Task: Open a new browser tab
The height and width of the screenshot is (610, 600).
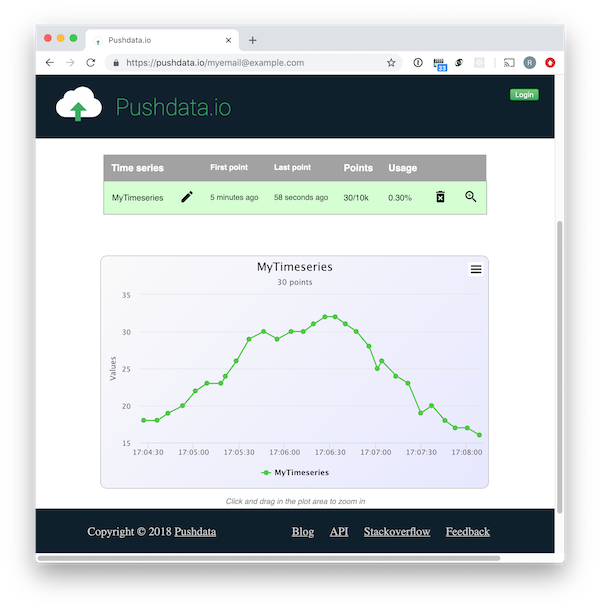Action: click(x=253, y=40)
